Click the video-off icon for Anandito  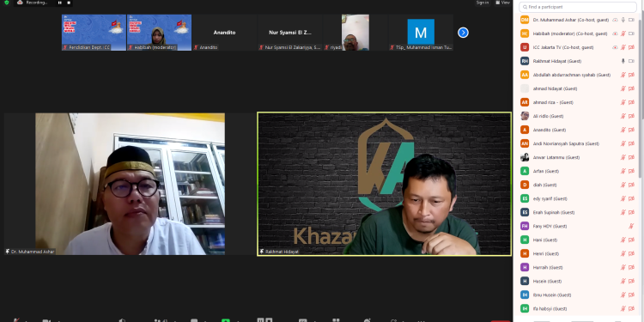tap(631, 130)
